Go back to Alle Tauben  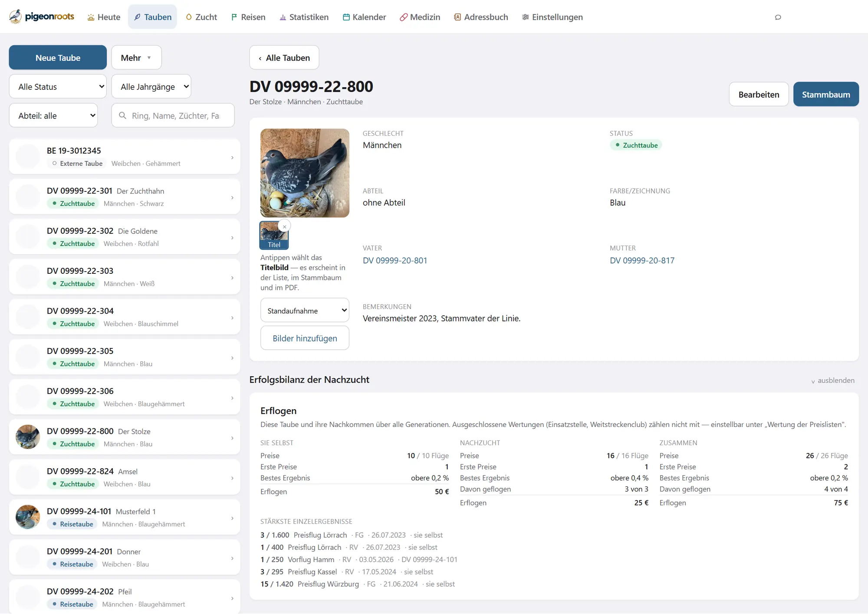pyautogui.click(x=284, y=58)
